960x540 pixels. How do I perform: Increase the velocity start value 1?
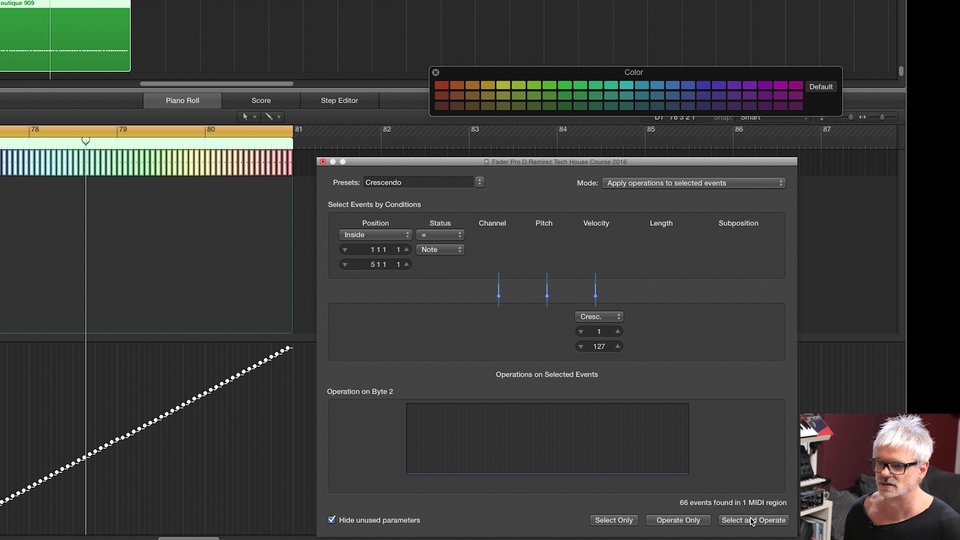tap(617, 331)
